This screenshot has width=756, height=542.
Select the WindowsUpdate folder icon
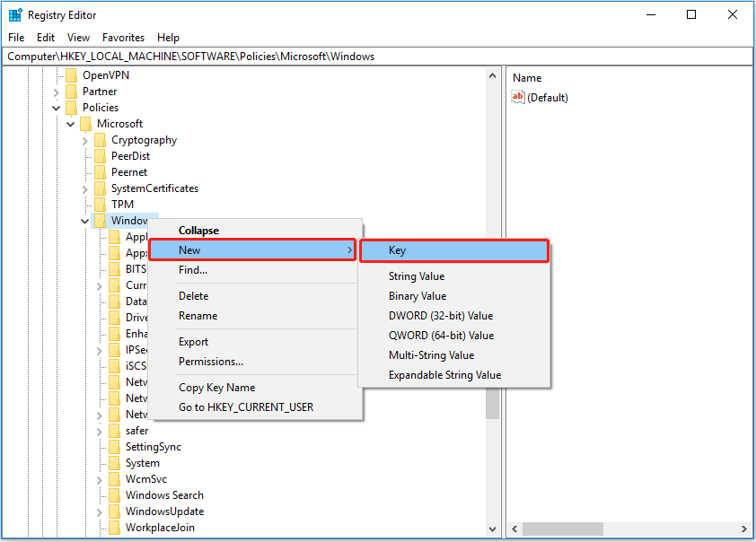coord(116,511)
